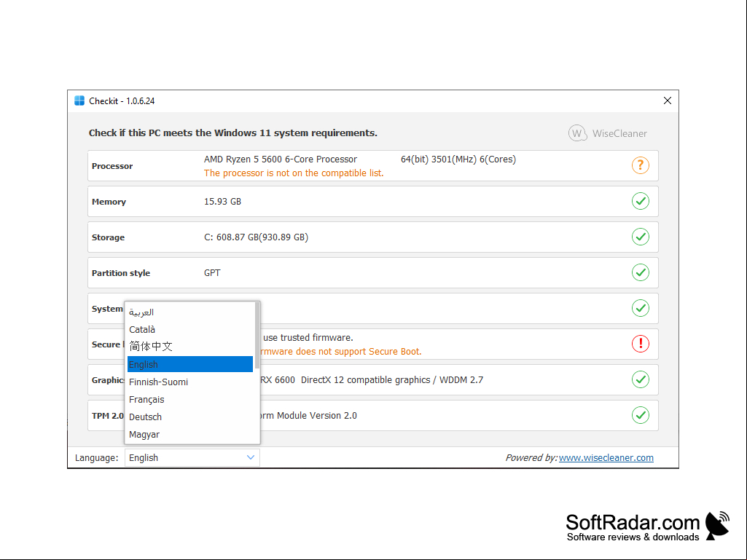Click the 64(bit) 3501(MHz) 6(Cores) text
Screen dimensions: 747x560
pyautogui.click(x=458, y=159)
